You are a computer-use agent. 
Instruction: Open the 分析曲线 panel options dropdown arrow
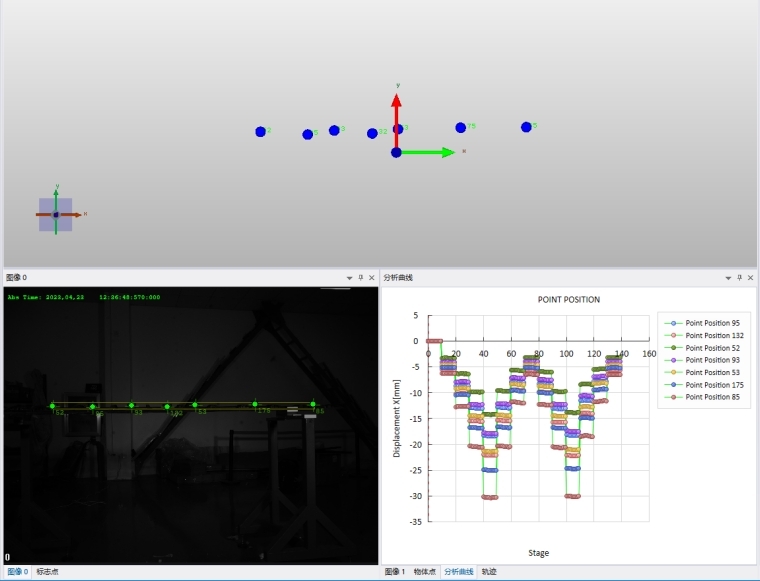[728, 278]
